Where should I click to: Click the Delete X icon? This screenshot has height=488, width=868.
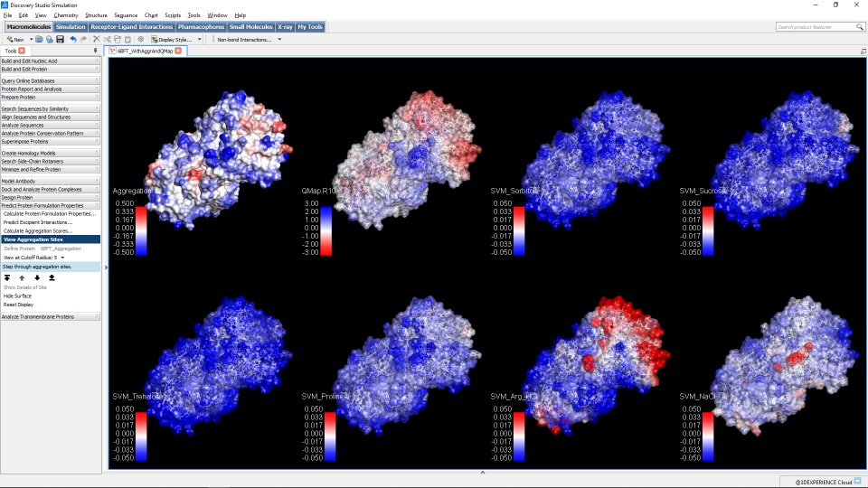click(x=97, y=39)
